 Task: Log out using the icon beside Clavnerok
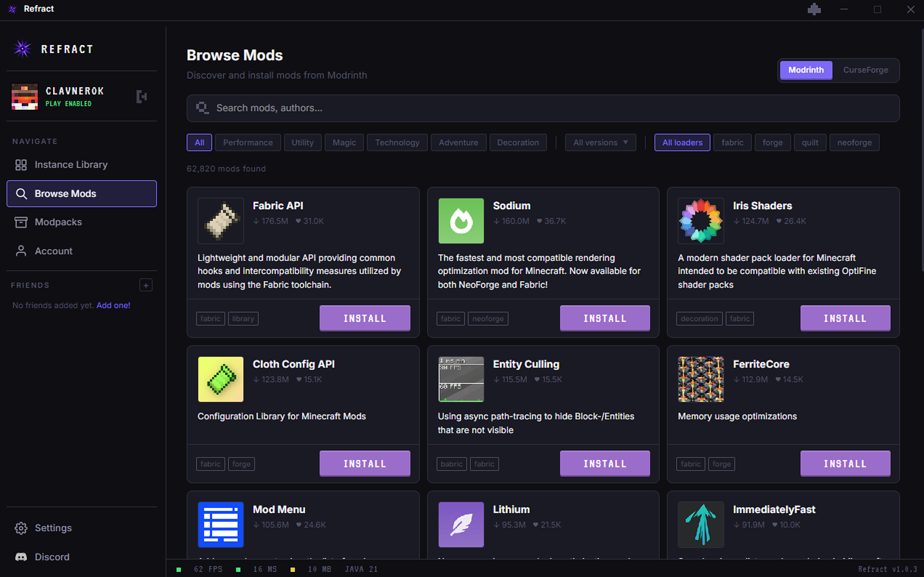coord(142,97)
